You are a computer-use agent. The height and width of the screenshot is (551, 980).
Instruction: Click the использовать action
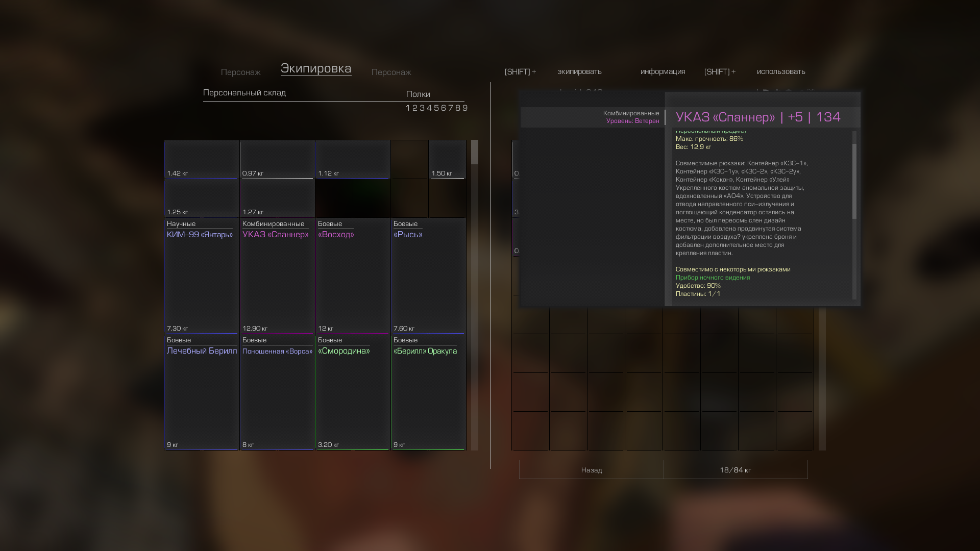tap(781, 71)
